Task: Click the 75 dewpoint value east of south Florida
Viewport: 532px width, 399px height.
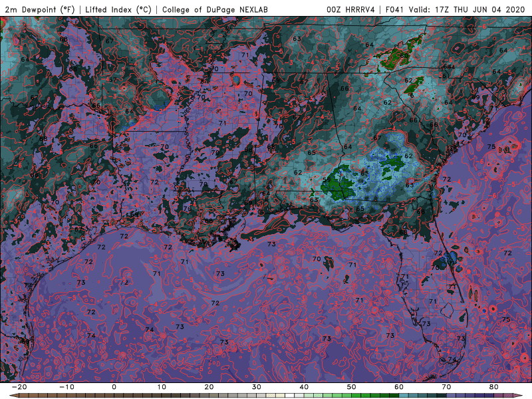Action: pos(506,319)
